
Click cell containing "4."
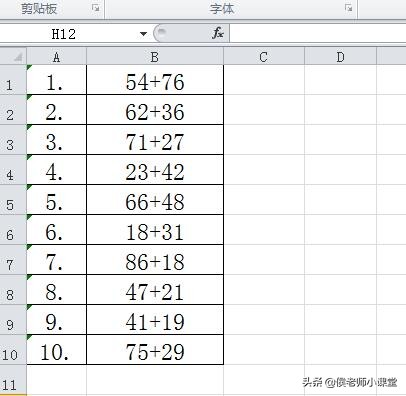tap(57, 170)
